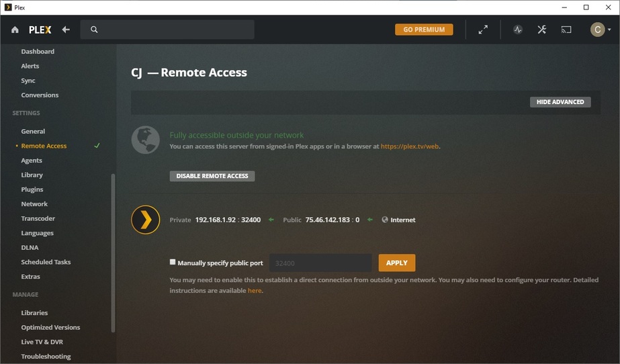The image size is (620, 364).
Task: Apply the public port setting
Action: pos(396,263)
